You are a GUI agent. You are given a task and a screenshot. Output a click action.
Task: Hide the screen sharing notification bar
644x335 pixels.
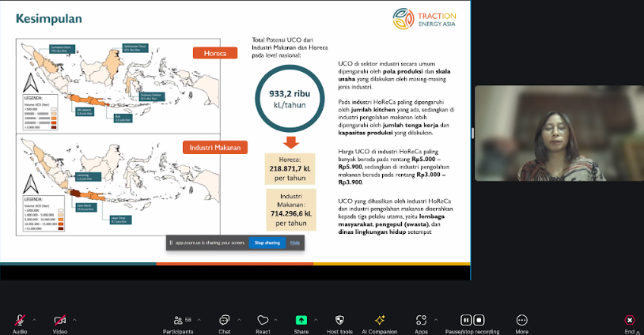click(295, 243)
